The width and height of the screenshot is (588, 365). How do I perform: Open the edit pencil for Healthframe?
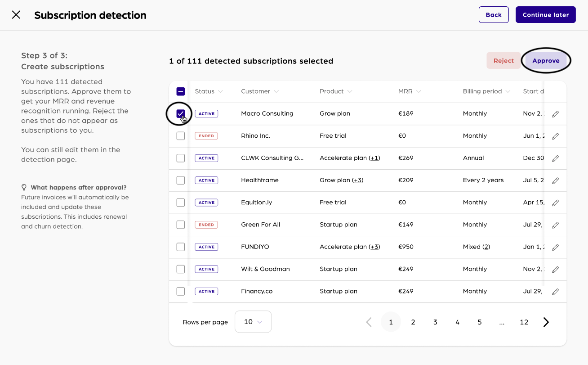[x=555, y=181]
